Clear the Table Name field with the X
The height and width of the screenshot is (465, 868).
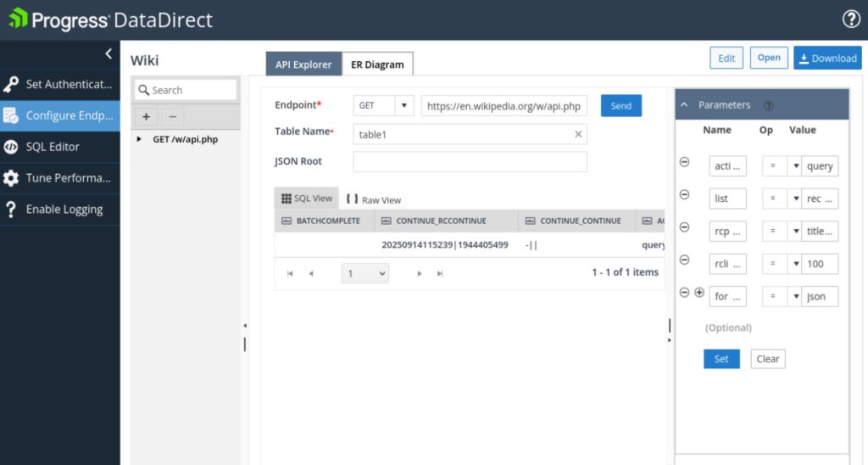coord(578,134)
